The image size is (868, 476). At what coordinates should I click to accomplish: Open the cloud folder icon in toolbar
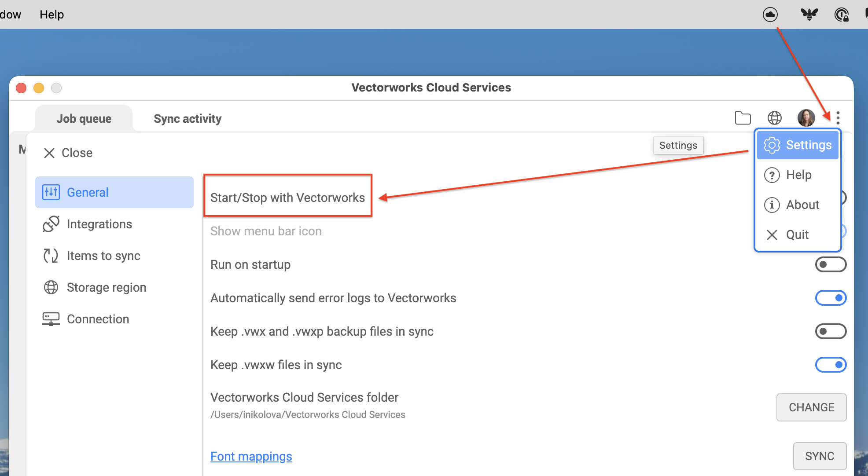tap(743, 118)
